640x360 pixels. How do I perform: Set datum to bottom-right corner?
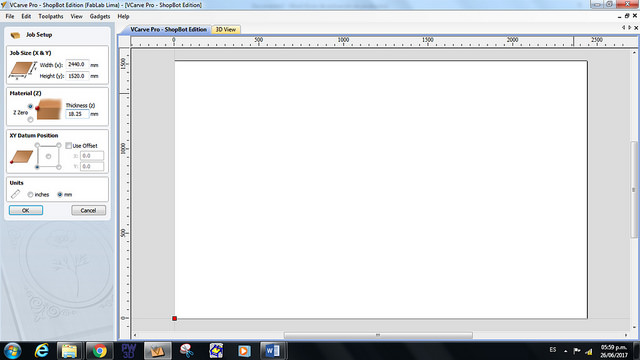click(59, 167)
